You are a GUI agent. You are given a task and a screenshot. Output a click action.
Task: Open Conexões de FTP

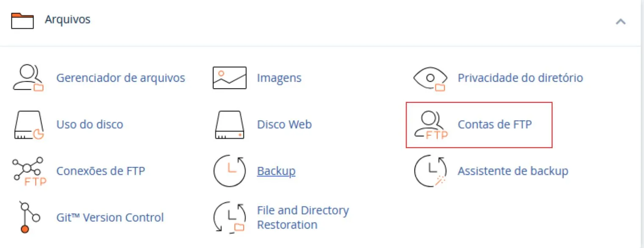[x=101, y=171]
